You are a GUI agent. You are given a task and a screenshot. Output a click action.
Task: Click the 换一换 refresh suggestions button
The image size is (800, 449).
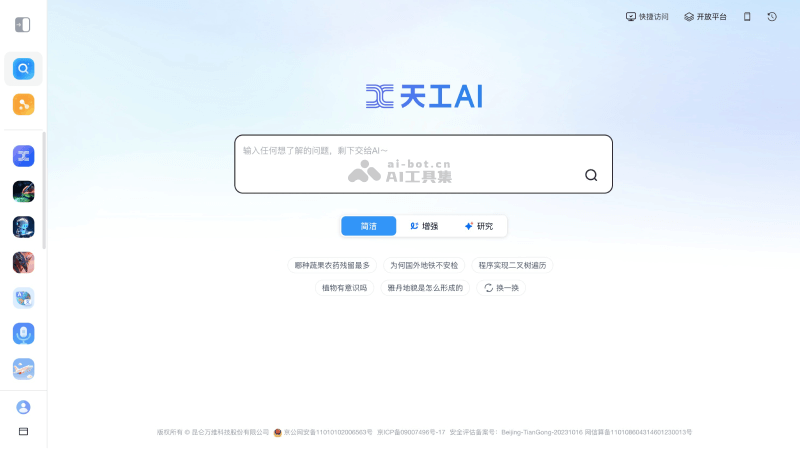[501, 288]
